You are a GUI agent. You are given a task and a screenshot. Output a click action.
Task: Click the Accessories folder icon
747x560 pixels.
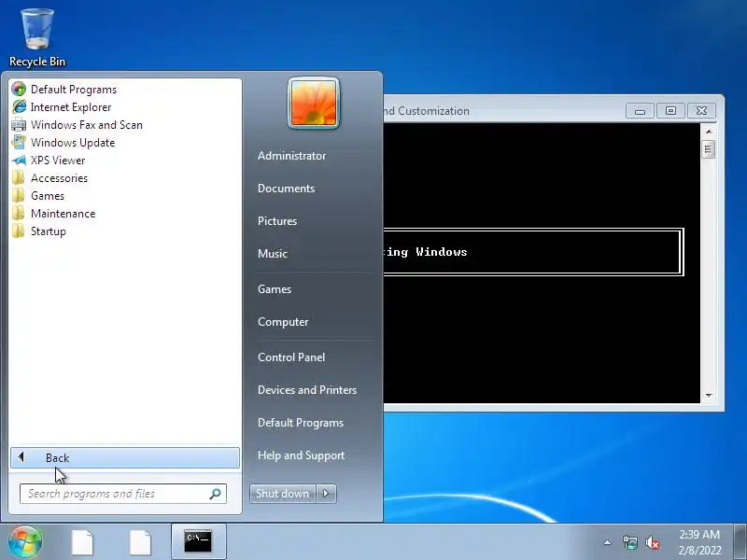coord(19,177)
